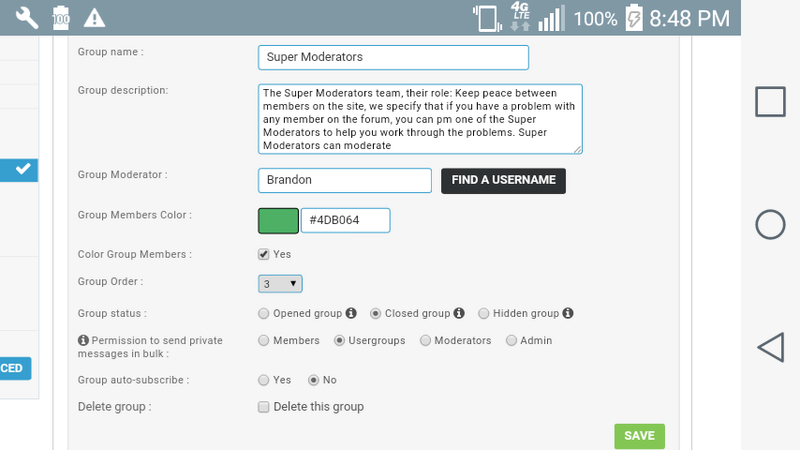Select the Closed group radio button
The width and height of the screenshot is (800, 450).
point(376,313)
